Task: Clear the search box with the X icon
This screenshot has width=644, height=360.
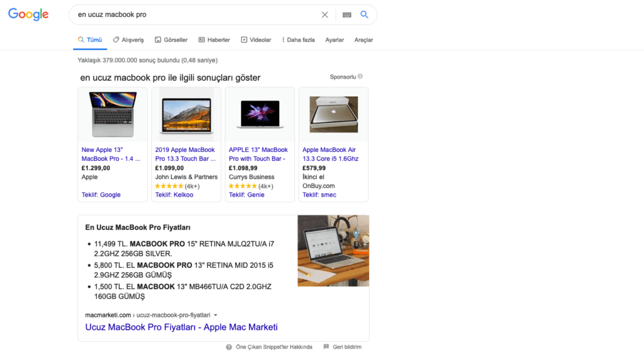Action: [x=325, y=15]
